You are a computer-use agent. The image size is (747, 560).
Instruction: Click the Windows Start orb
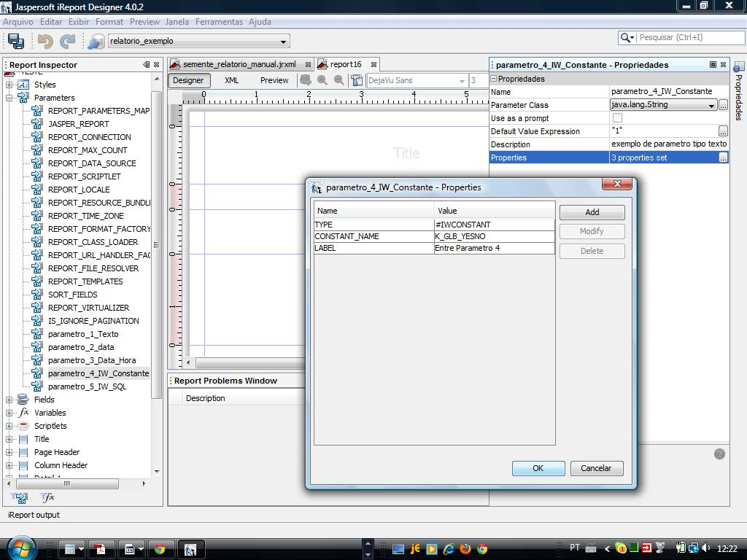[20, 548]
